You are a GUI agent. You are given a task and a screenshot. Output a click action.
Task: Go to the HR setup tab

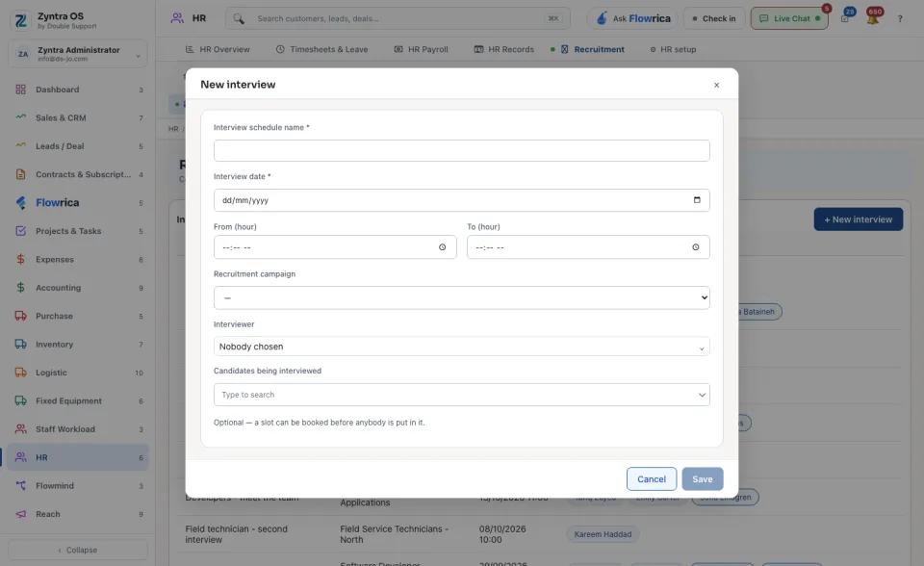click(x=673, y=49)
